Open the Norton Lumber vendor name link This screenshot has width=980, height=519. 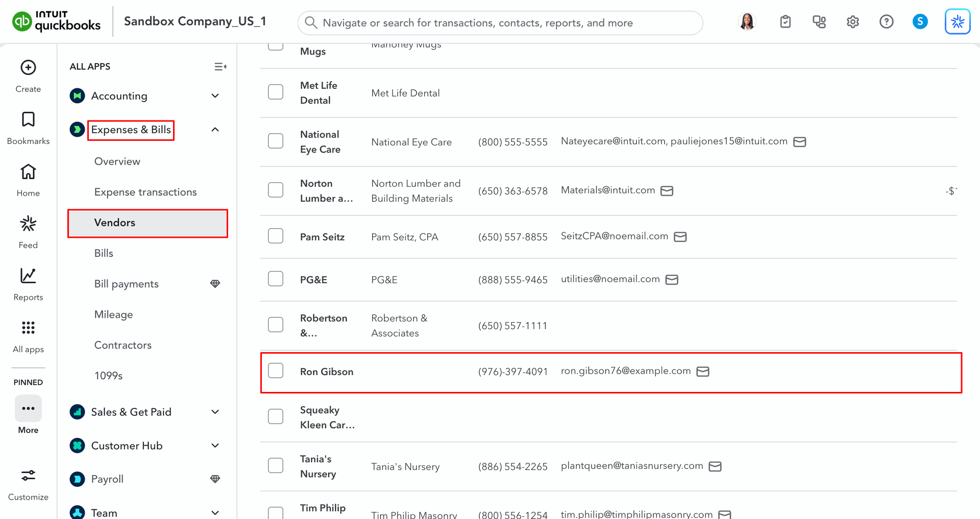click(x=326, y=191)
